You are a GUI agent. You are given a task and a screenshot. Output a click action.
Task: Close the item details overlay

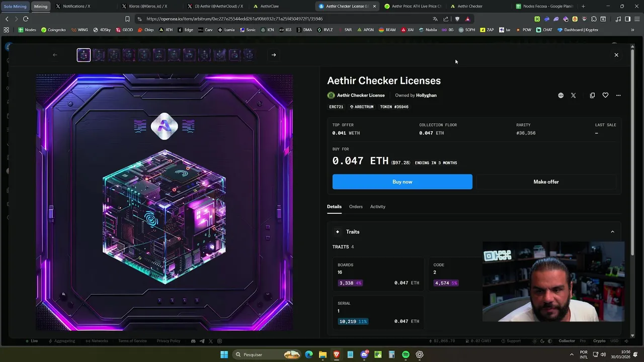click(616, 55)
